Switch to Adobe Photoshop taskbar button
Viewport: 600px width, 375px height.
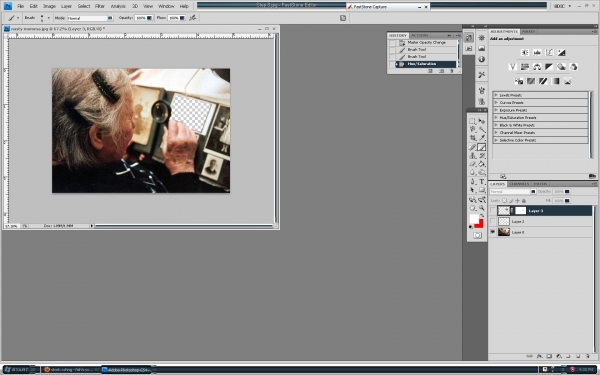click(126, 370)
